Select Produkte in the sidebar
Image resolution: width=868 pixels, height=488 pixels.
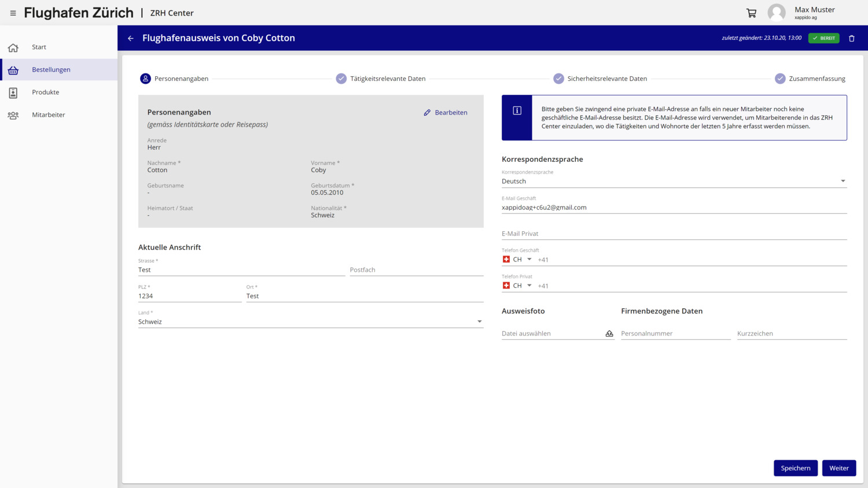coord(45,92)
